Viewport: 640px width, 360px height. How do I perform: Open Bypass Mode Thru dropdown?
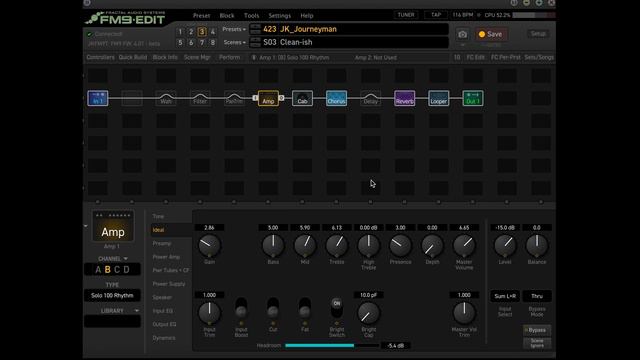[x=537, y=296]
